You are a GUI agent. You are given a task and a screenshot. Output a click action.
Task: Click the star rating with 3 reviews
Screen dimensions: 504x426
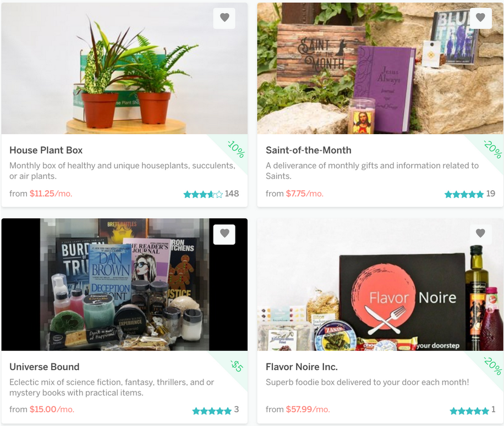pos(215,410)
